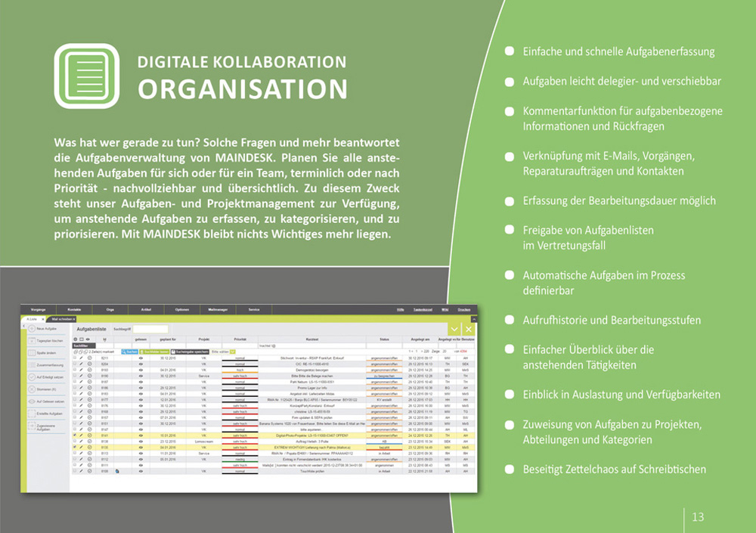
Task: Click the Kurztext column filter field
Action: (312, 346)
